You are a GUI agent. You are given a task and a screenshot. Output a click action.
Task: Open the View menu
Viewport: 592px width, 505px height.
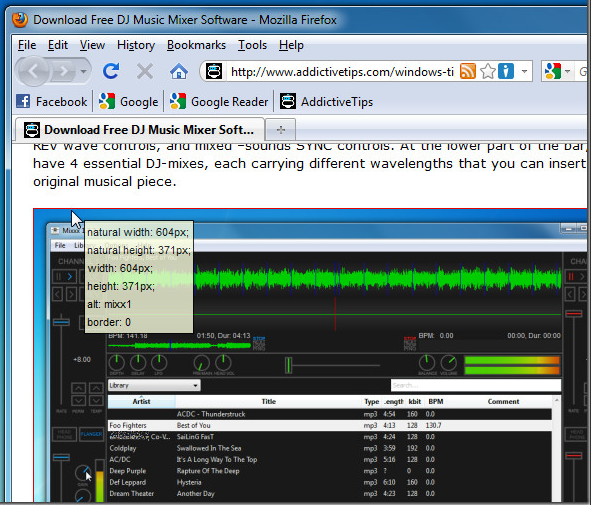(92, 45)
